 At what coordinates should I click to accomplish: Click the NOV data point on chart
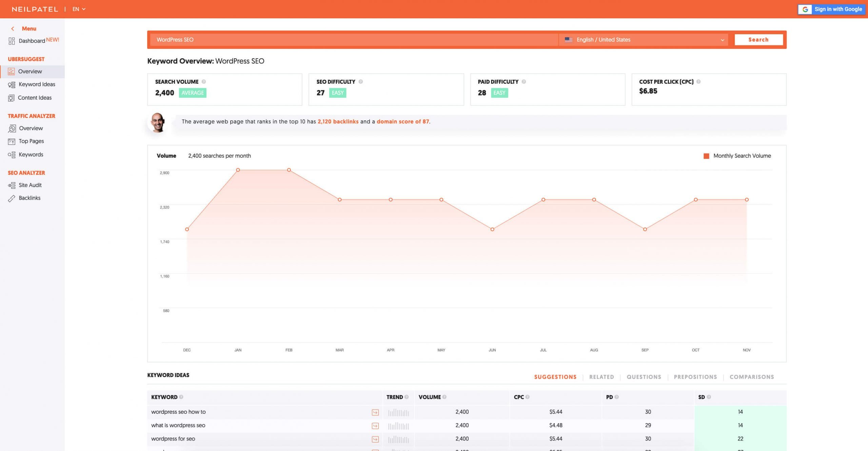point(747,200)
